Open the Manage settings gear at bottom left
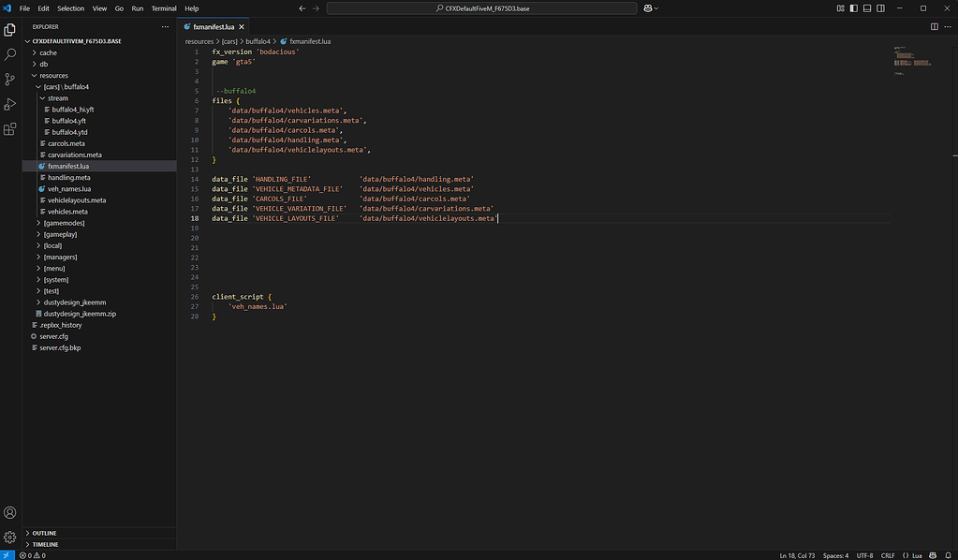 9,538
